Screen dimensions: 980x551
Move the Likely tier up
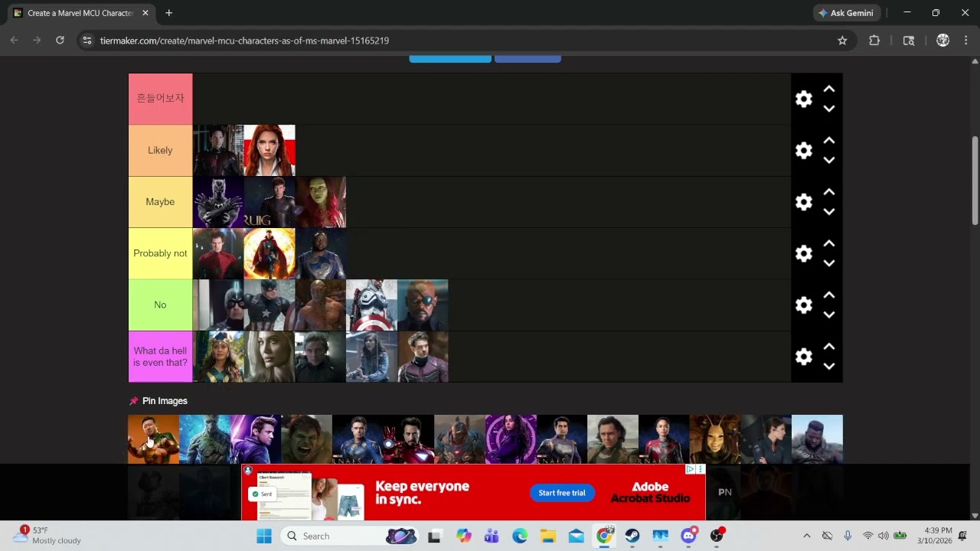[x=828, y=141]
